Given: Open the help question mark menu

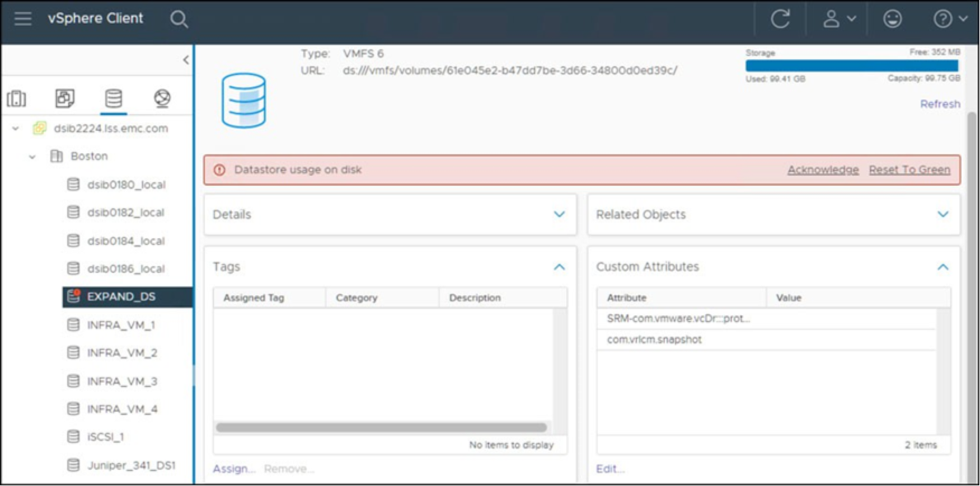Looking at the screenshot, I should coord(950,19).
